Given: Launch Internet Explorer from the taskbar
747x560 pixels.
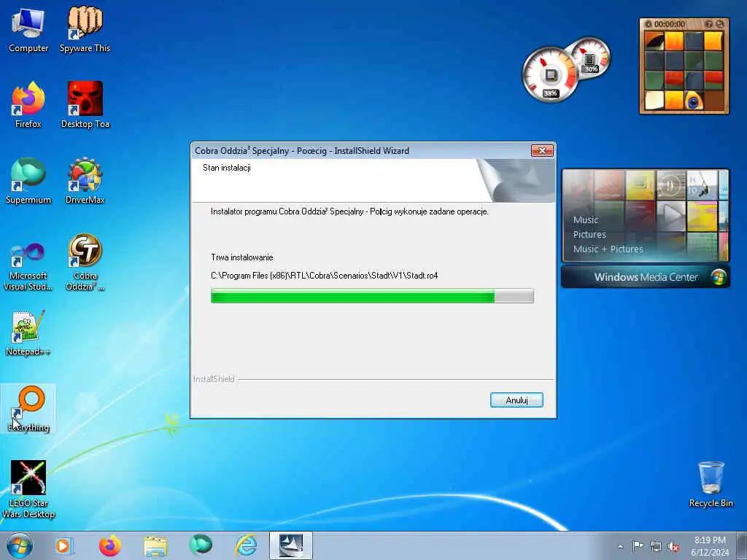Looking at the screenshot, I should point(247,545).
